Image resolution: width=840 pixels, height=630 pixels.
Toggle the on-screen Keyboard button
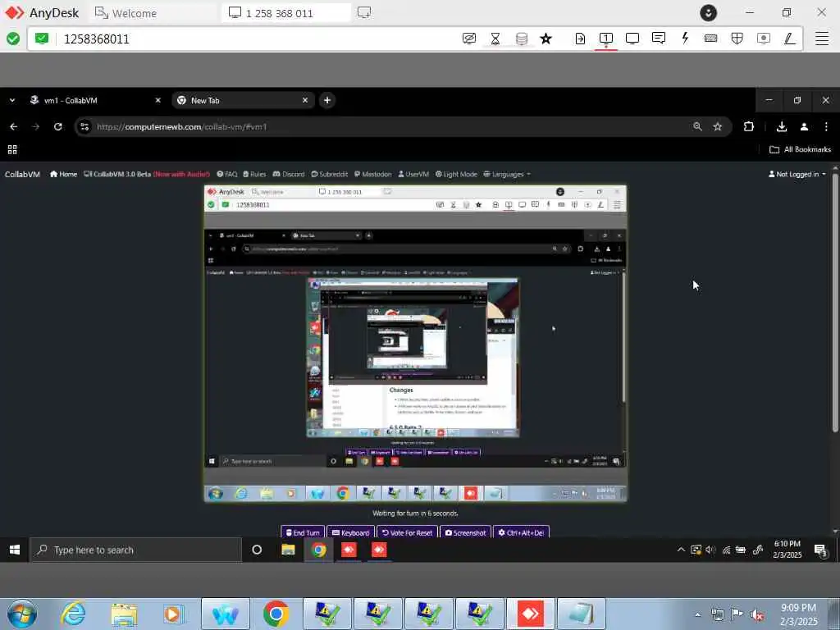click(x=350, y=532)
